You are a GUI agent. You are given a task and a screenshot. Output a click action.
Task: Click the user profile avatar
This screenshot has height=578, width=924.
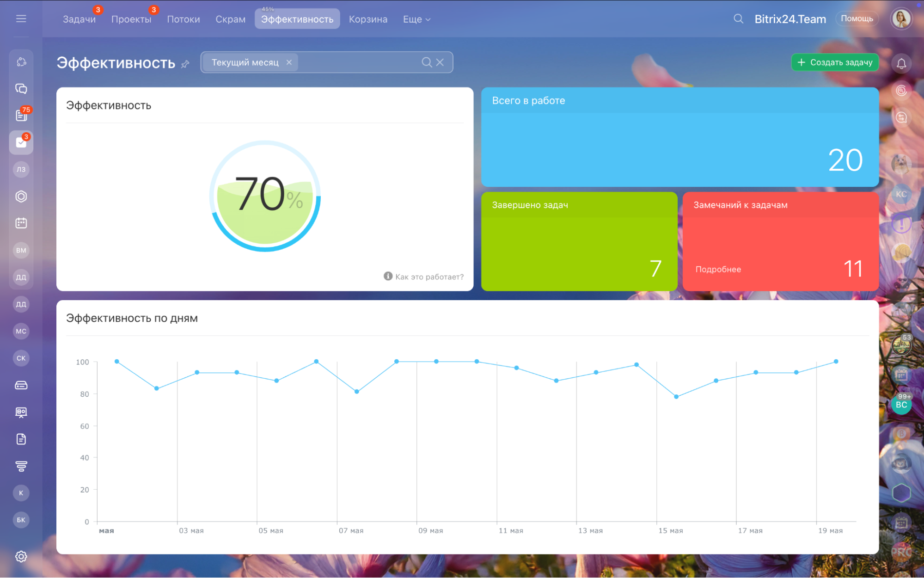click(901, 19)
